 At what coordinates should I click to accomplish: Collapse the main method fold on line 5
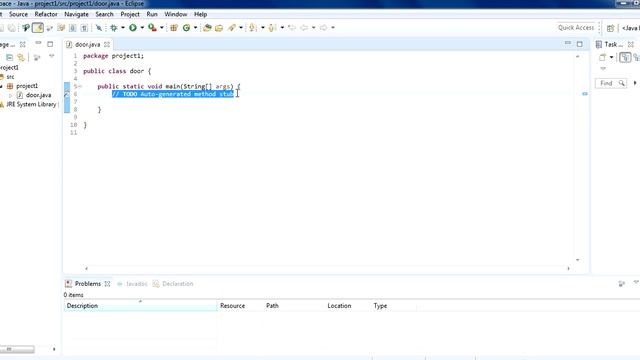[x=80, y=87]
